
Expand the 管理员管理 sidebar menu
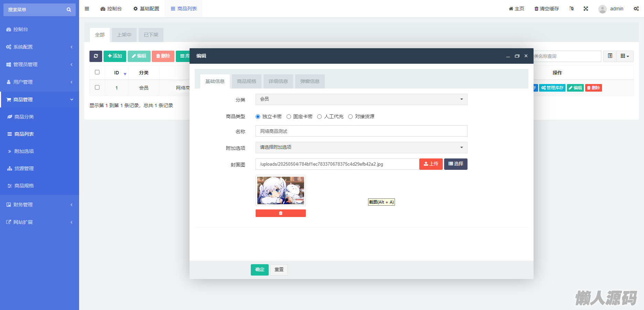40,64
